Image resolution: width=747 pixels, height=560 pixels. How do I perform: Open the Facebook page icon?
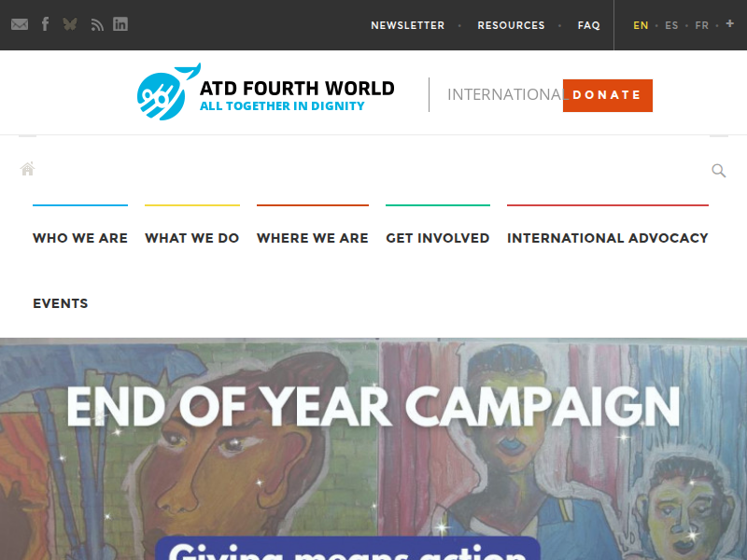pyautogui.click(x=45, y=24)
